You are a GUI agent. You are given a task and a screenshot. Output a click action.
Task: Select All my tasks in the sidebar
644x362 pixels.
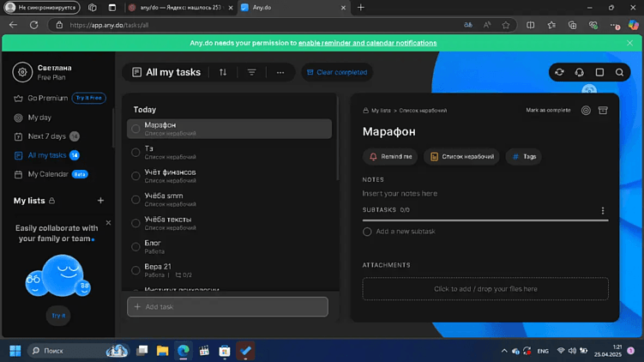coord(47,155)
